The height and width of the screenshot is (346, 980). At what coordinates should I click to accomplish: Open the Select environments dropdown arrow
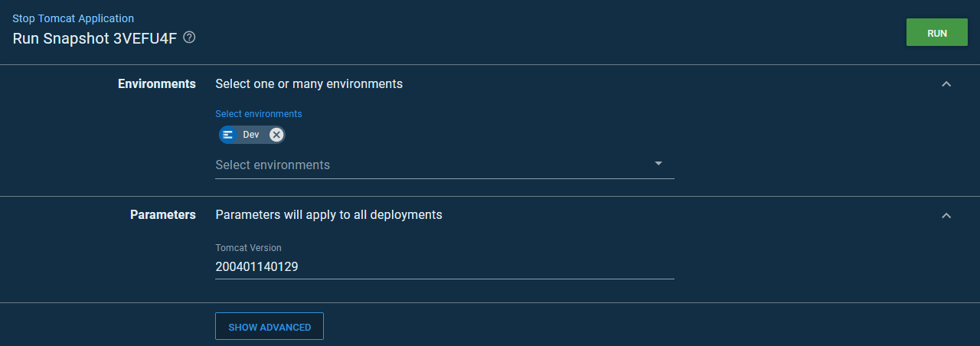(x=658, y=164)
